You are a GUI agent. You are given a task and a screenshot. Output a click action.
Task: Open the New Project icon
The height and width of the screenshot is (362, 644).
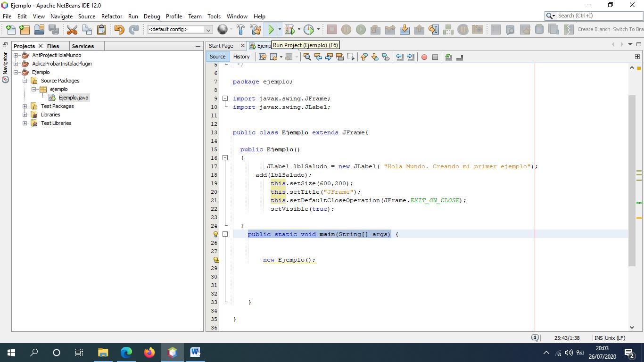click(x=25, y=29)
